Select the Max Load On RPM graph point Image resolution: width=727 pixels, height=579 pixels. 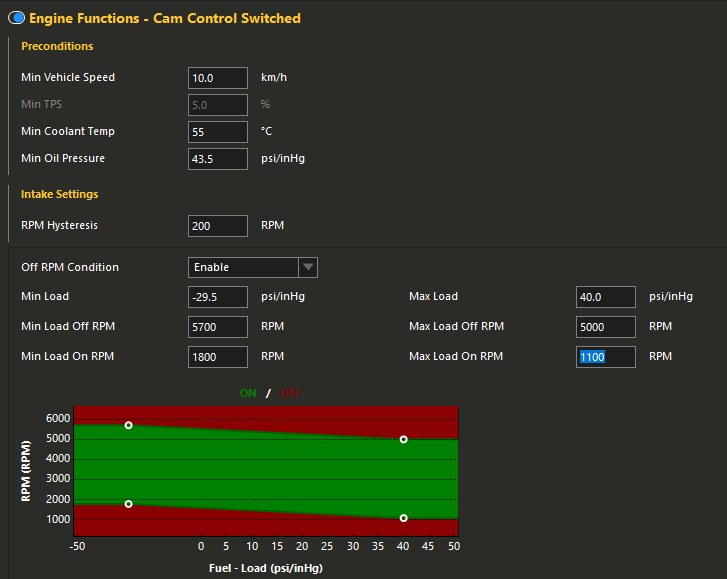click(403, 518)
